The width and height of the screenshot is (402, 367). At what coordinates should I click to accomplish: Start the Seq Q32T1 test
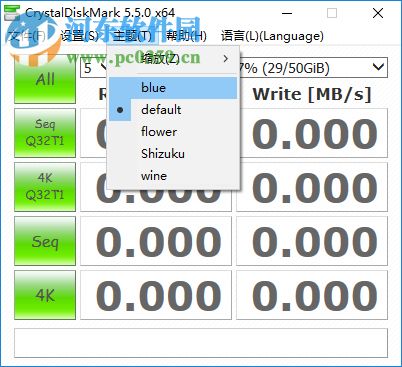tap(45, 133)
